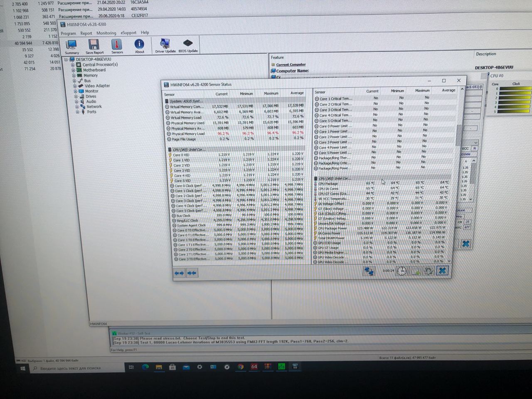Click the Save Report floppy icon
The image size is (532, 399).
94,46
